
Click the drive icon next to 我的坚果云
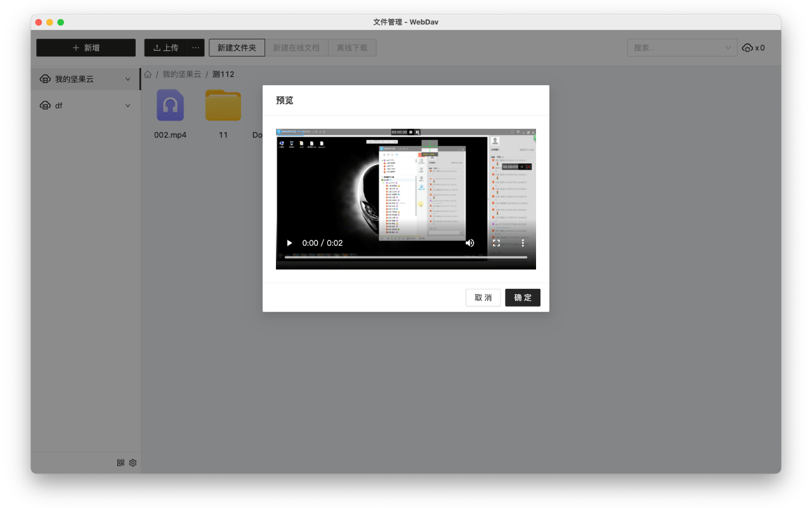point(44,79)
